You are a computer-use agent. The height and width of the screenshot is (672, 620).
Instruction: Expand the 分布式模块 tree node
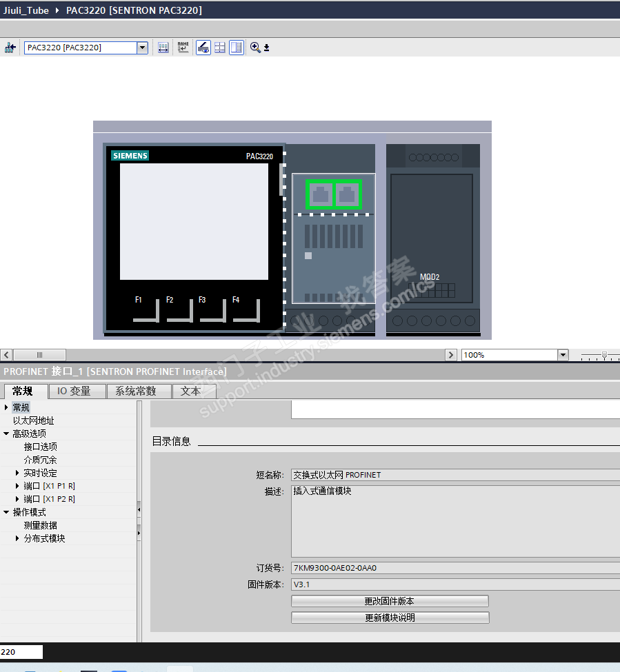pyautogui.click(x=17, y=538)
